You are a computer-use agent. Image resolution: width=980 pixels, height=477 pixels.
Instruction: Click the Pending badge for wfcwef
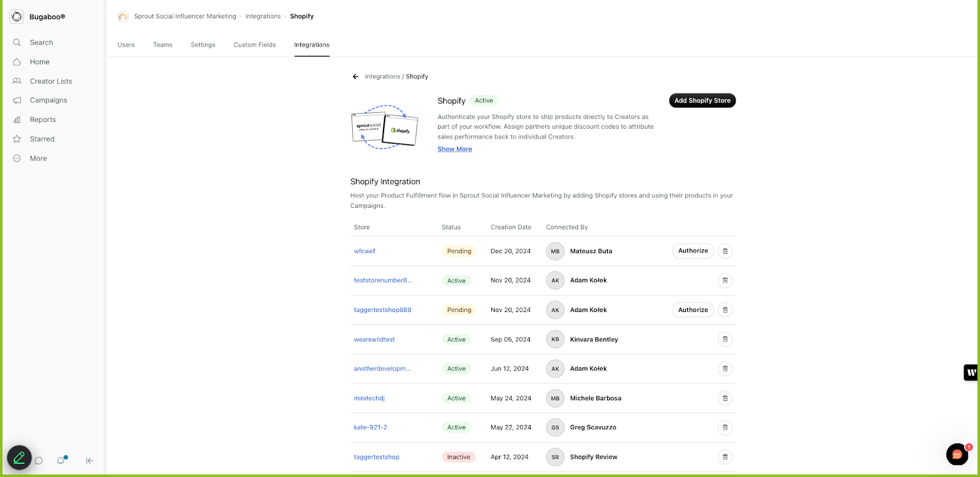[x=459, y=251]
